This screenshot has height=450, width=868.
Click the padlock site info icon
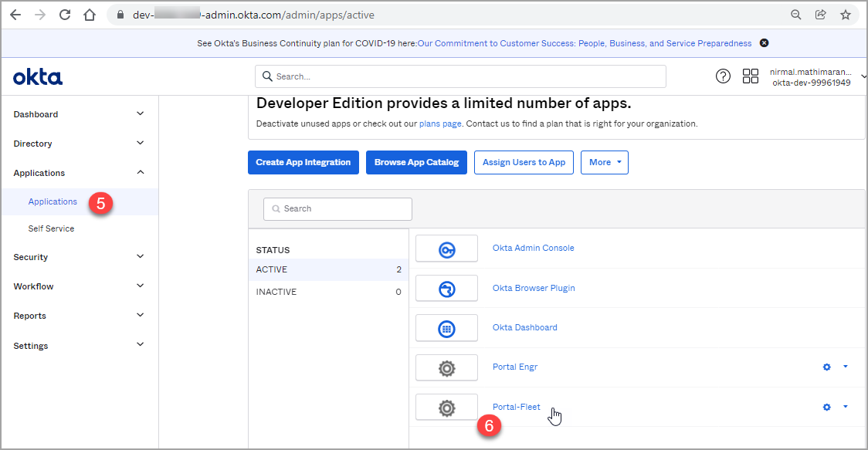coord(120,15)
